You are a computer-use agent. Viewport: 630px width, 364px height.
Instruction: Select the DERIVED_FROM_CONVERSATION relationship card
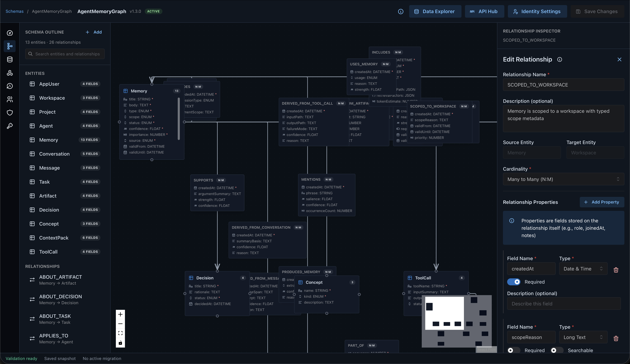[x=268, y=240]
